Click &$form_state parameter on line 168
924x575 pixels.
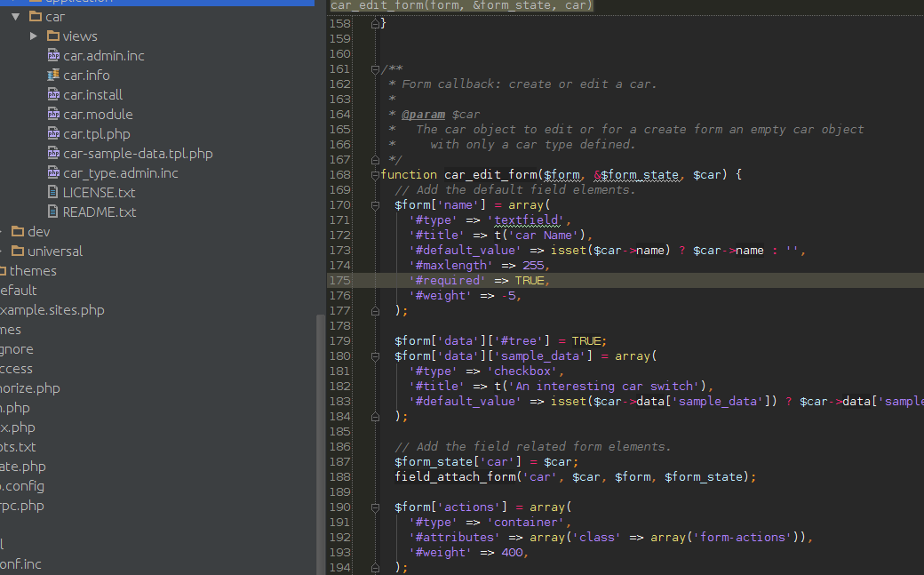636,175
